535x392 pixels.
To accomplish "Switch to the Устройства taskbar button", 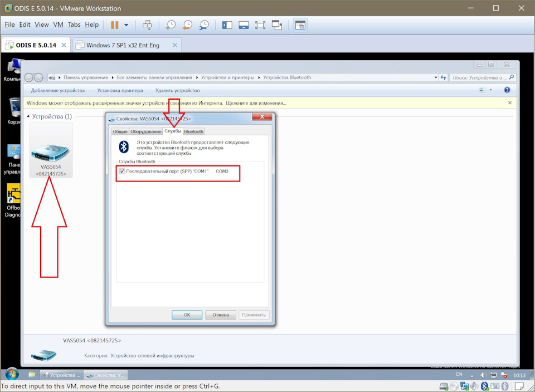I will [61, 375].
